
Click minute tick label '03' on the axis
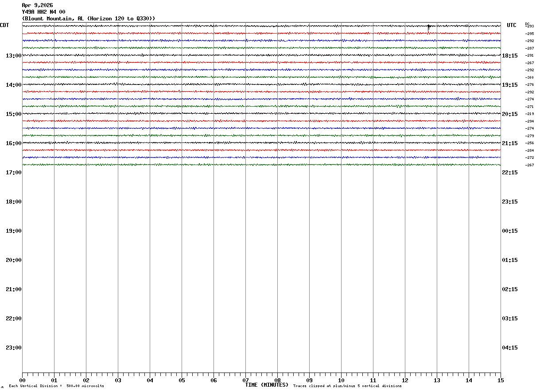coord(118,380)
